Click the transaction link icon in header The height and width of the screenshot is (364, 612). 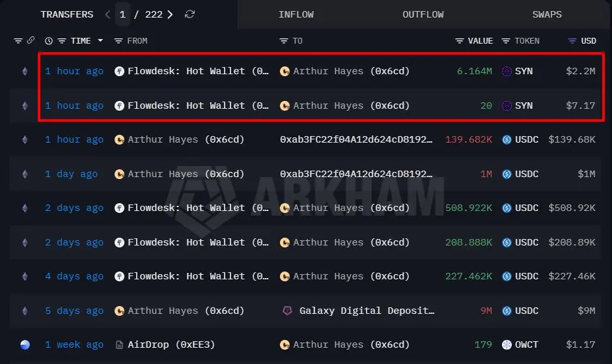(31, 40)
